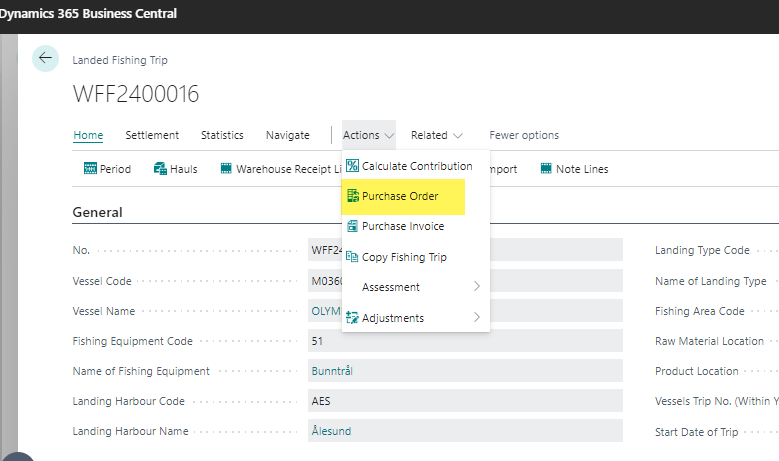The image size is (779, 461).
Task: Collapse the Actions dropdown menu
Action: (368, 135)
